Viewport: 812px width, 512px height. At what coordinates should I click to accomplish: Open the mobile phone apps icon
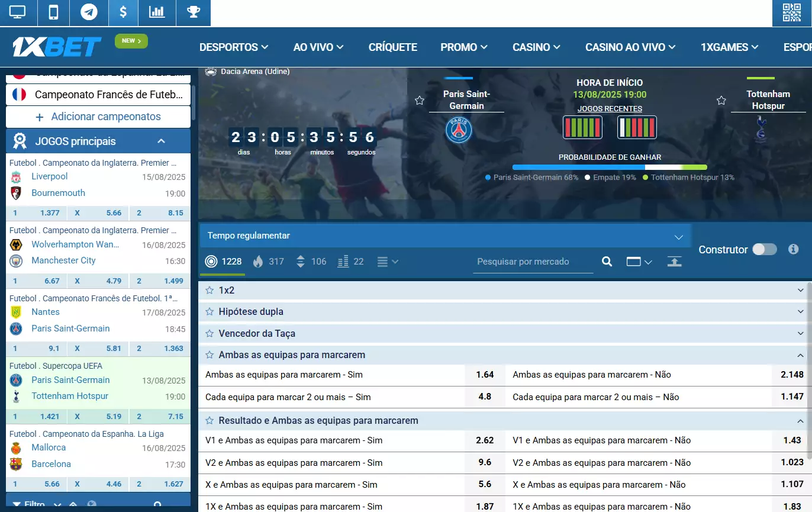[x=53, y=12]
